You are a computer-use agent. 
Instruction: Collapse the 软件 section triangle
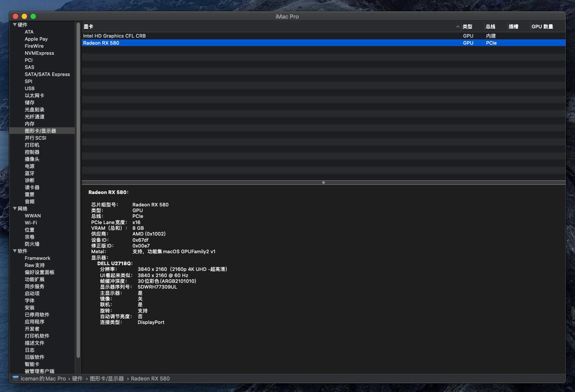point(15,251)
